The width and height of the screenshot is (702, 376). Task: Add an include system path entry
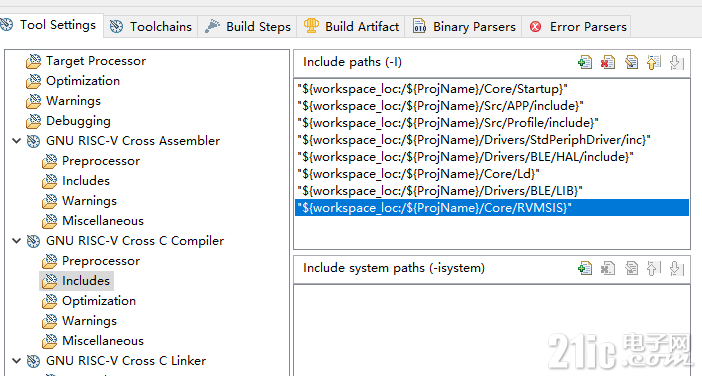click(585, 268)
